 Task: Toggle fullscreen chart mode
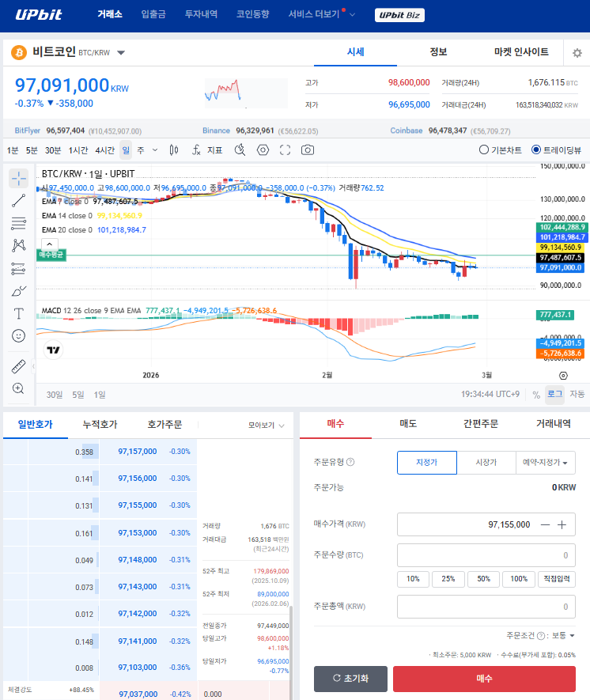(286, 150)
